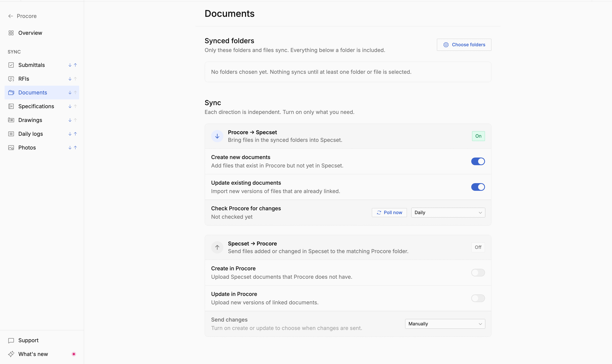This screenshot has width=612, height=364.
Task: Click the Overview grid icon
Action: tap(11, 33)
